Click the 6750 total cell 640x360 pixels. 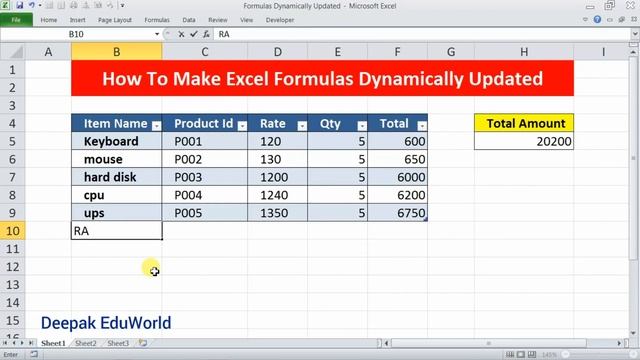point(398,213)
